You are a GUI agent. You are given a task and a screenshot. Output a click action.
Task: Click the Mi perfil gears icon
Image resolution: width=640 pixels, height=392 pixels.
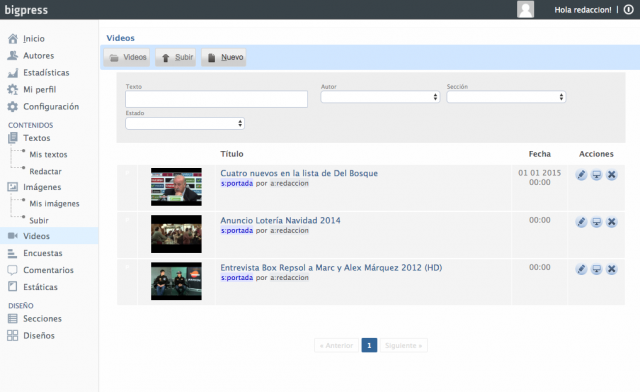pyautogui.click(x=13, y=89)
